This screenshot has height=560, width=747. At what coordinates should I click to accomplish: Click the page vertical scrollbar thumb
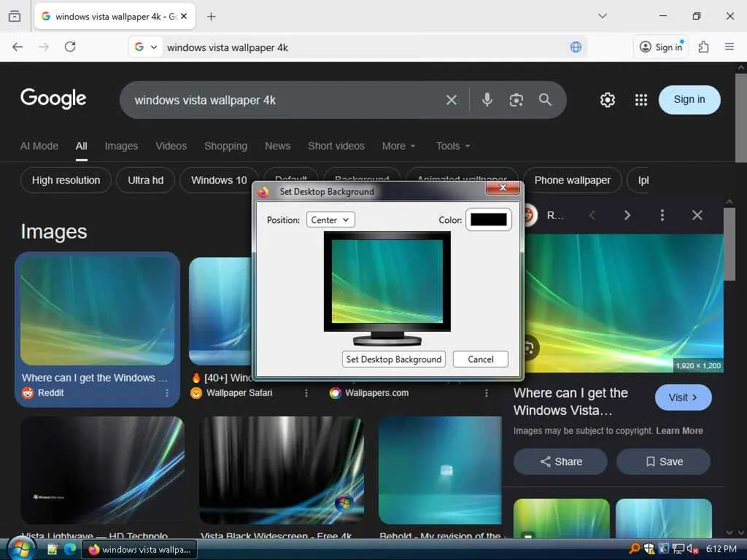click(x=741, y=118)
